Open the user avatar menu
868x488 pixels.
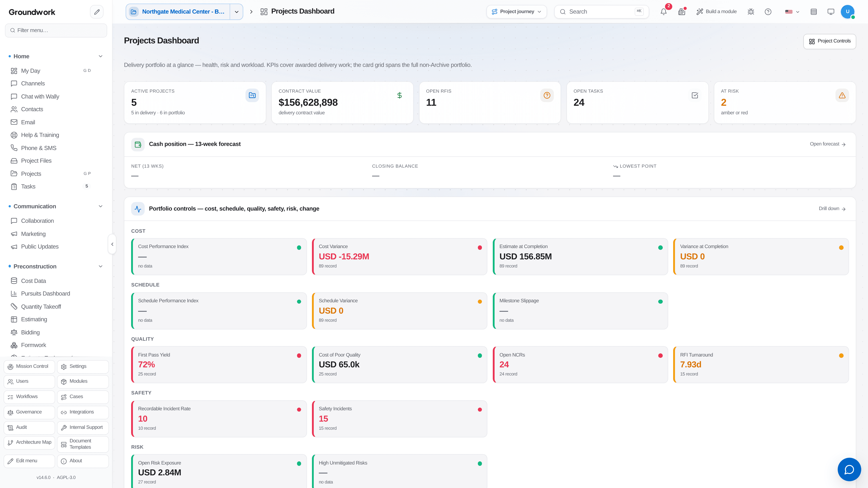coord(848,12)
